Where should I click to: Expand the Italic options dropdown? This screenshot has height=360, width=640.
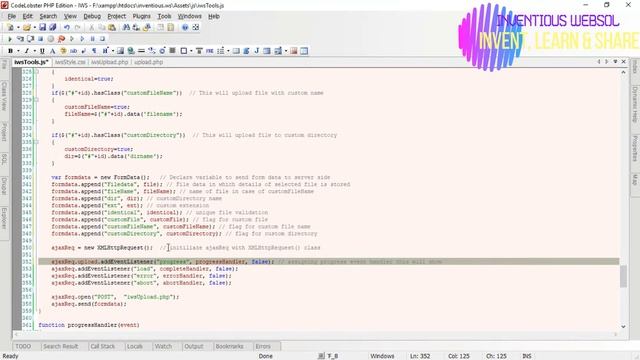pyautogui.click(x=34, y=51)
